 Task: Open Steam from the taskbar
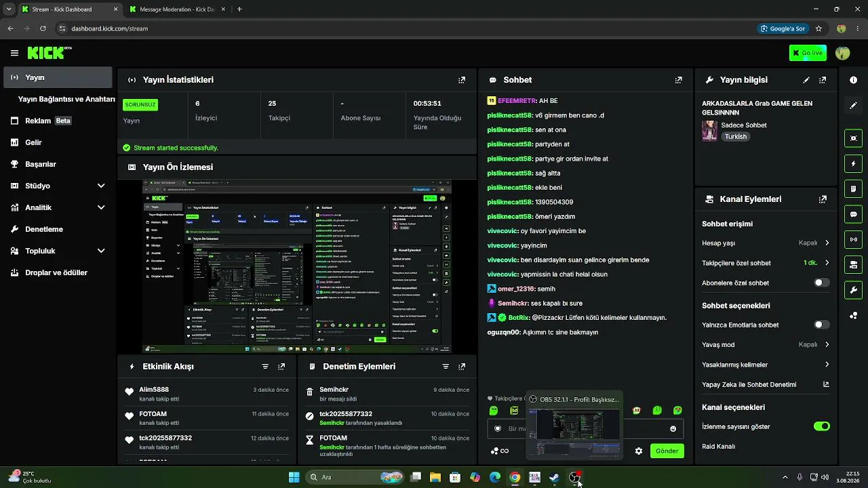pos(554,477)
